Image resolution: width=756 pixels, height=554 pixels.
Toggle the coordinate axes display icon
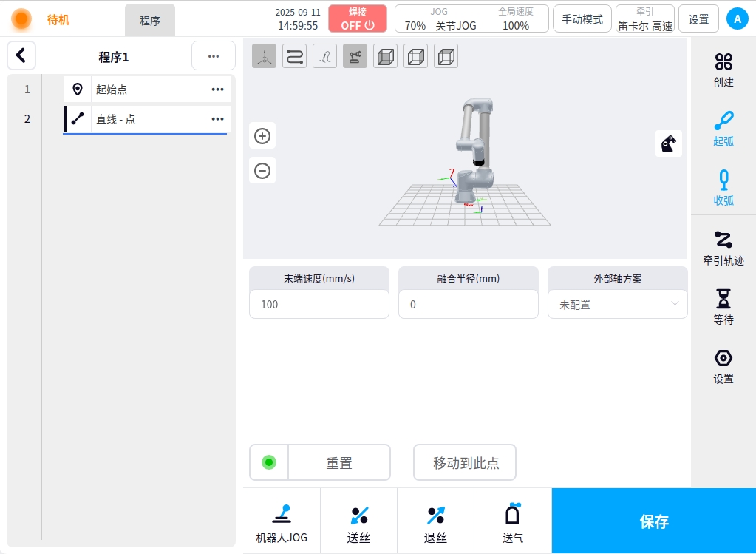tap(264, 56)
